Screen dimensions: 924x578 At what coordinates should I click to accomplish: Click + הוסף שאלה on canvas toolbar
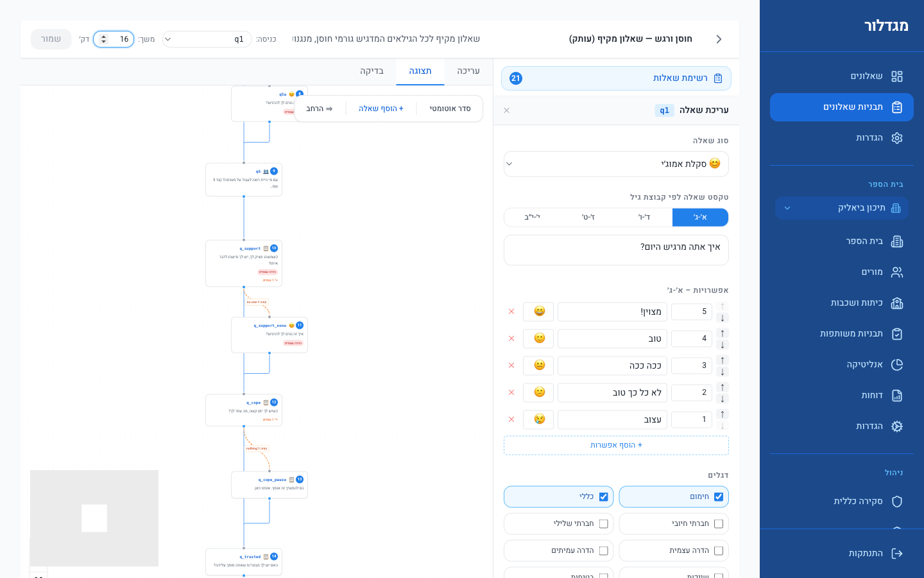click(x=381, y=109)
